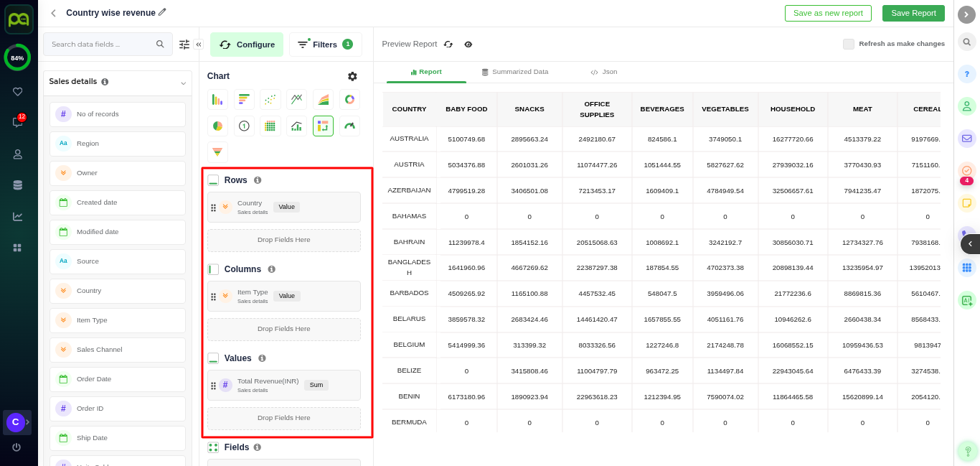Open Value dropdown for Country row
The width and height of the screenshot is (980, 466).
coord(286,207)
